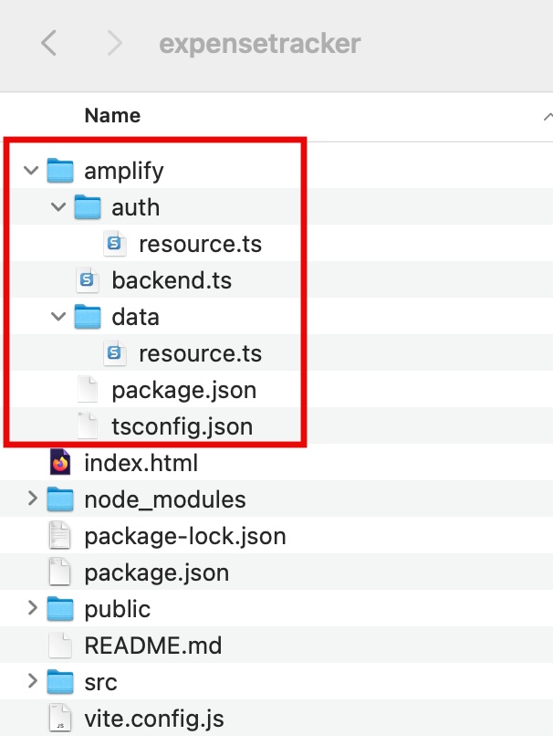Click the expensetracker window title
The height and width of the screenshot is (756, 553).
pos(260,44)
